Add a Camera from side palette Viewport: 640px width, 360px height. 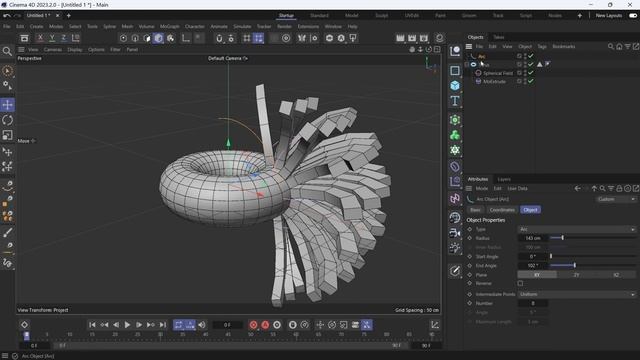(455, 233)
